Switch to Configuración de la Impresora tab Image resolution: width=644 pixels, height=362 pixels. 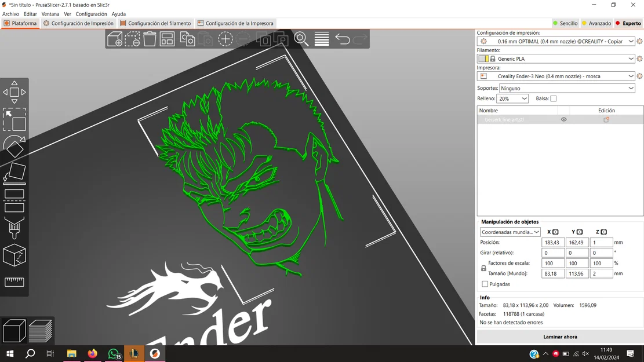(x=235, y=23)
